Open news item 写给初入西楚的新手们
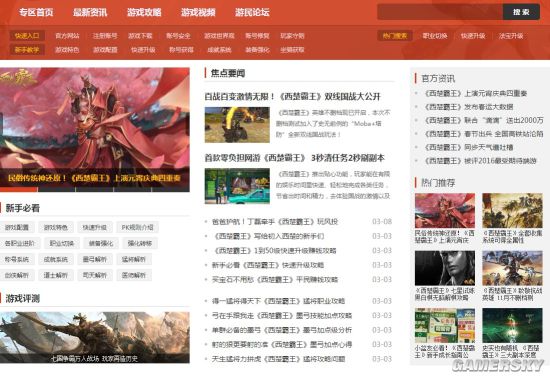 pyautogui.click(x=269, y=236)
